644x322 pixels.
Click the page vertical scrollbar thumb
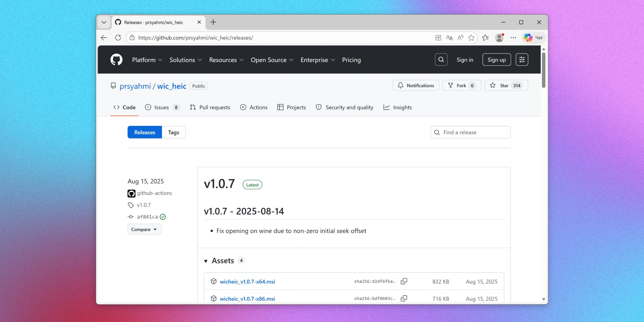[x=543, y=70]
